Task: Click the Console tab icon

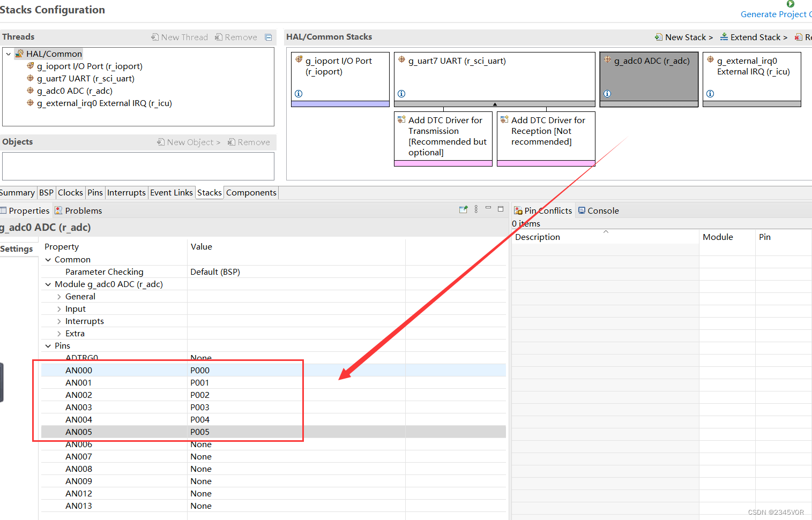Action: pyautogui.click(x=582, y=210)
